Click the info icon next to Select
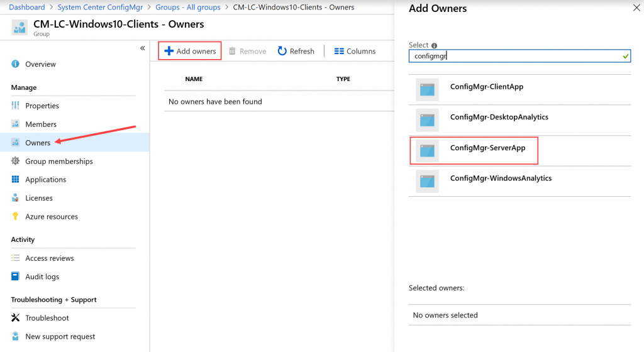Image resolution: width=644 pixels, height=352 pixels. (434, 45)
